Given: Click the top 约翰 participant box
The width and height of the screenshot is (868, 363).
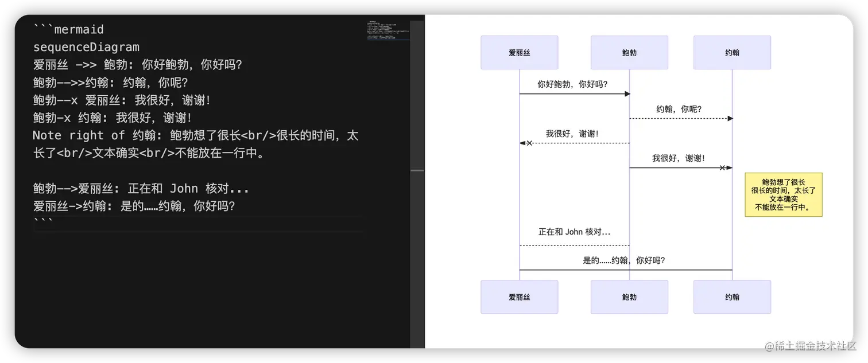Looking at the screenshot, I should tap(732, 52).
